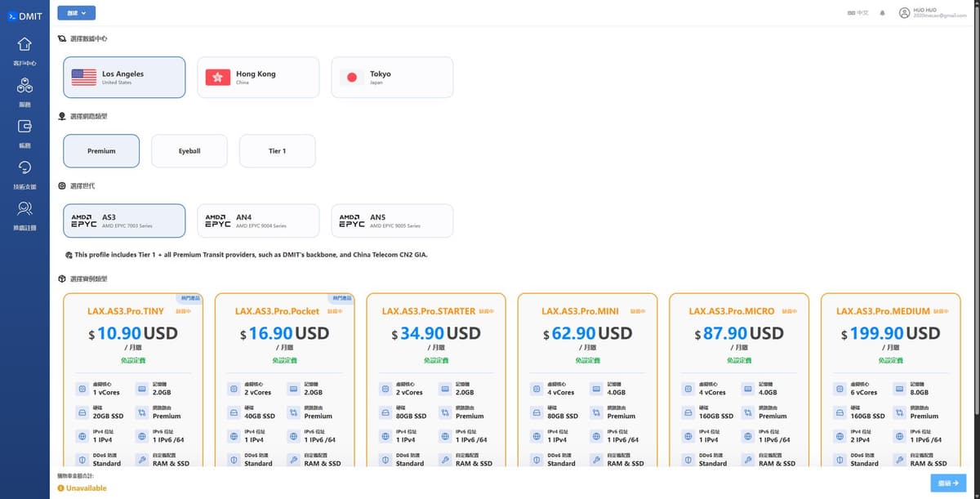
Task: Select the LAX.AS3.Pro.TINY plan title
Action: click(126, 311)
